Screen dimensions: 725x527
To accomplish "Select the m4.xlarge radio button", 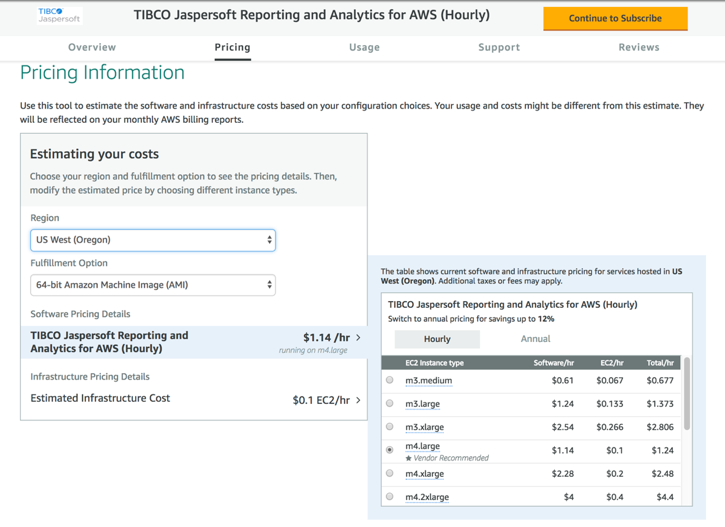I will (390, 473).
